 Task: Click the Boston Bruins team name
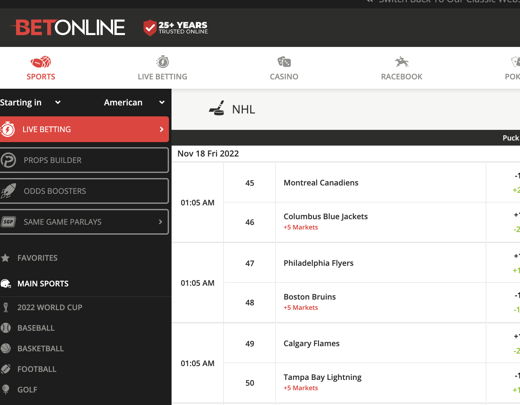pyautogui.click(x=310, y=297)
